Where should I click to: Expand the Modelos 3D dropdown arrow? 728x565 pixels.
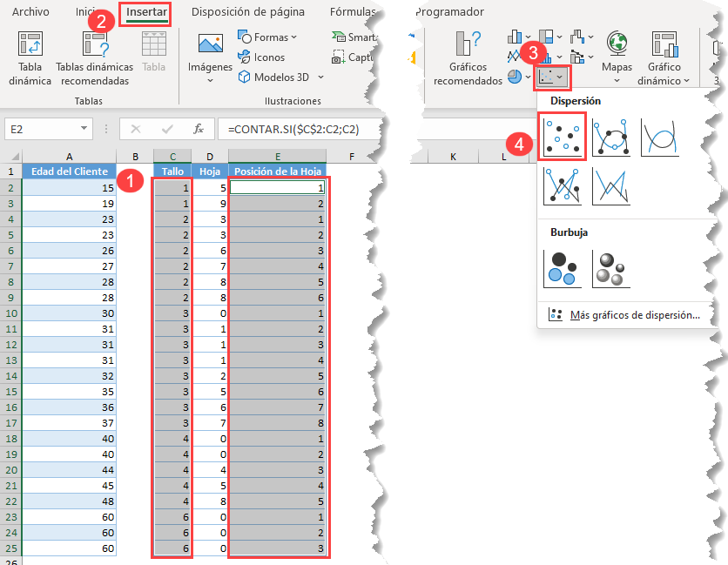[x=320, y=77]
